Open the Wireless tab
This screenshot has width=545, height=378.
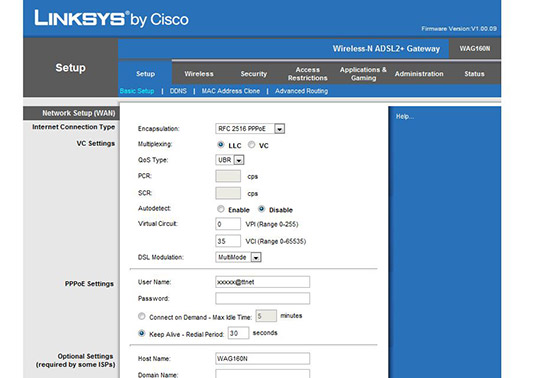(x=199, y=74)
